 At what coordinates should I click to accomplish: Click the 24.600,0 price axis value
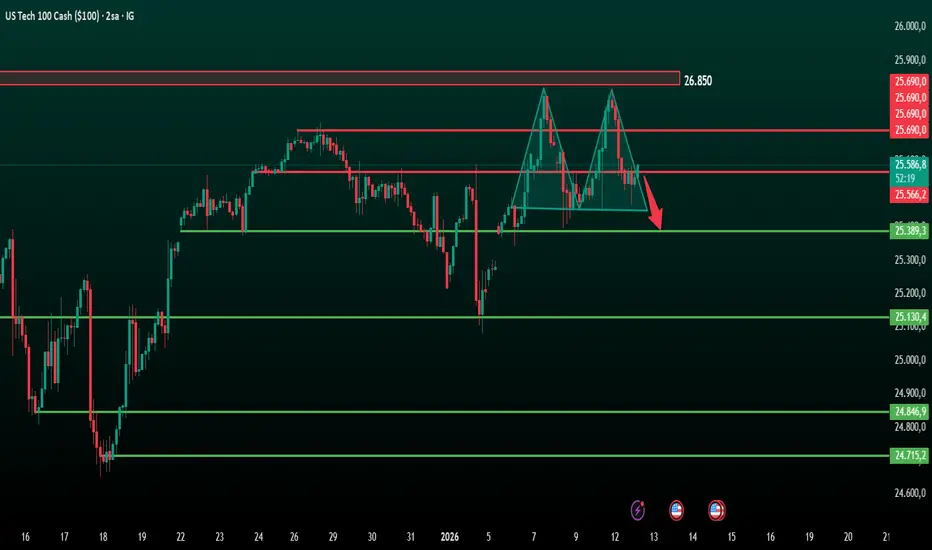click(x=910, y=493)
